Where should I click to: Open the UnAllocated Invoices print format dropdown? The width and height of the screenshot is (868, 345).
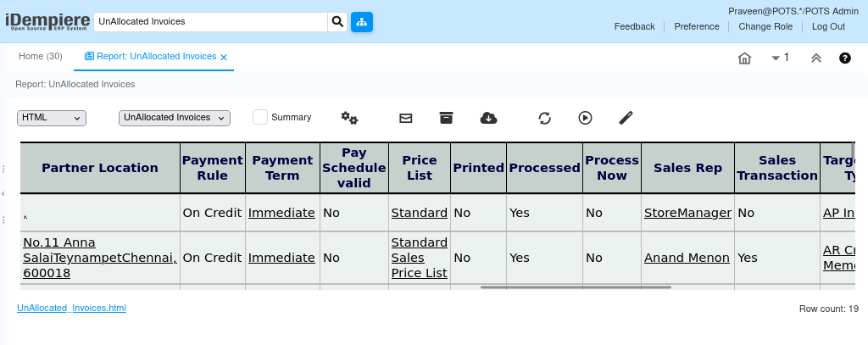click(175, 118)
